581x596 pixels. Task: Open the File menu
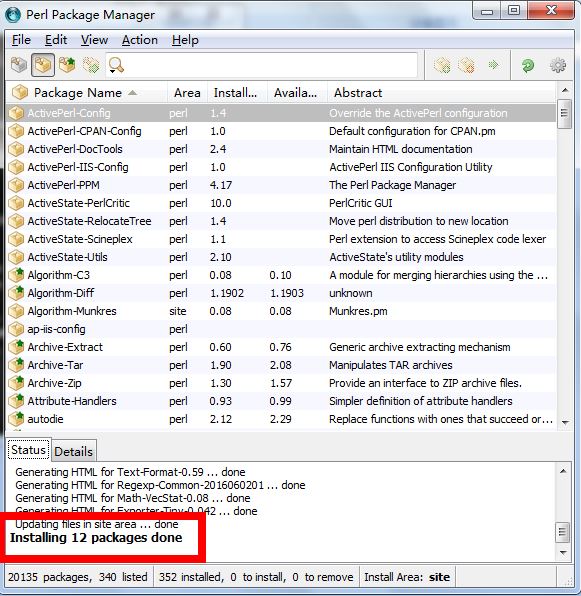(x=21, y=40)
